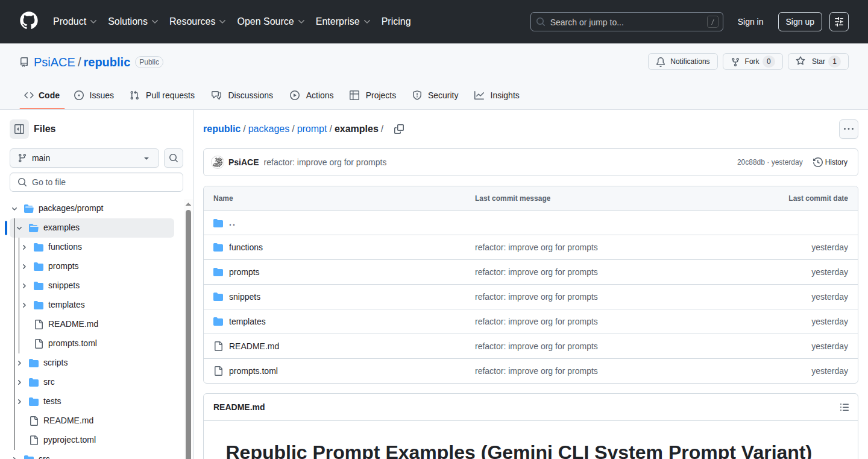Open the Pricing page link
This screenshot has height=459, width=868.
click(x=396, y=22)
